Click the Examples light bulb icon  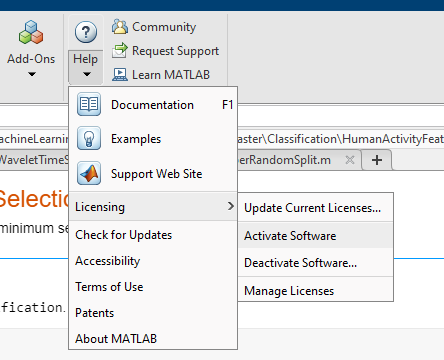[x=89, y=138]
